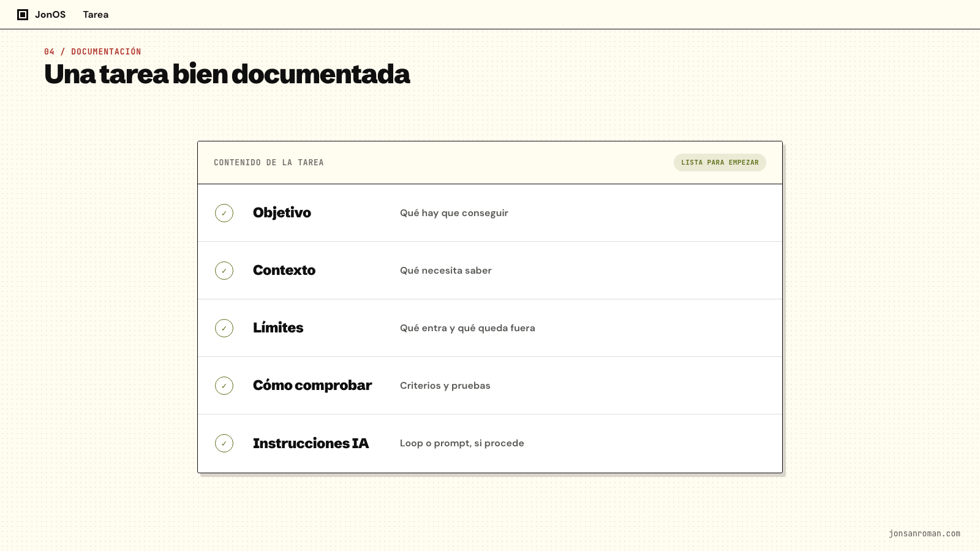Click the Cómo comprobar row title
Screen dimensions: 980x551
click(312, 385)
